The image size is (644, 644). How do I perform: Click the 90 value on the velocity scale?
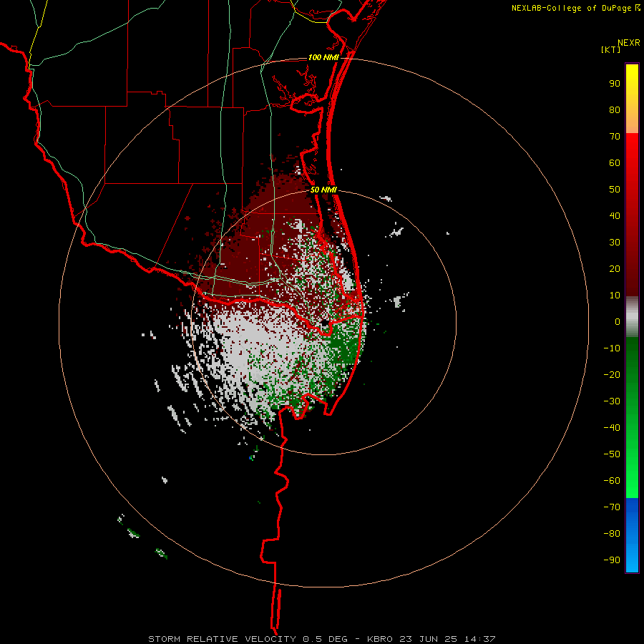click(615, 84)
